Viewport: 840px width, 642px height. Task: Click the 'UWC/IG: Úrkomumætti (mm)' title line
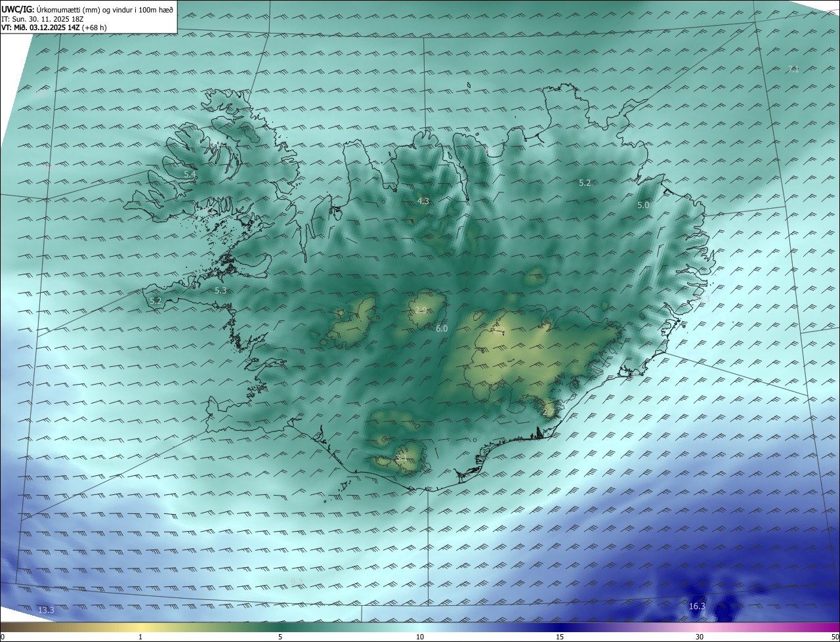click(x=87, y=9)
